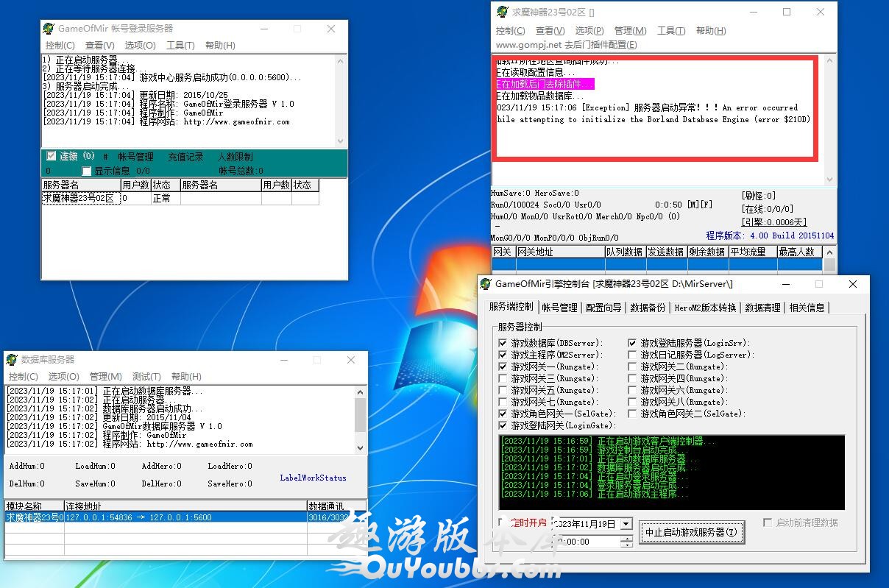
Task: Click the 正常 status cell
Action: tap(166, 198)
